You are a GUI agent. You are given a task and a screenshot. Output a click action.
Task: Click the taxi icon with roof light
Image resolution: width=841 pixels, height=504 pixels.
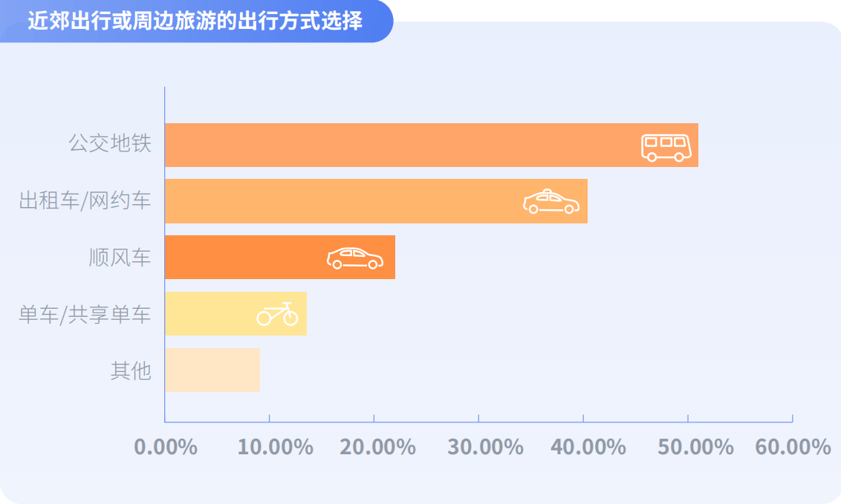tap(551, 202)
